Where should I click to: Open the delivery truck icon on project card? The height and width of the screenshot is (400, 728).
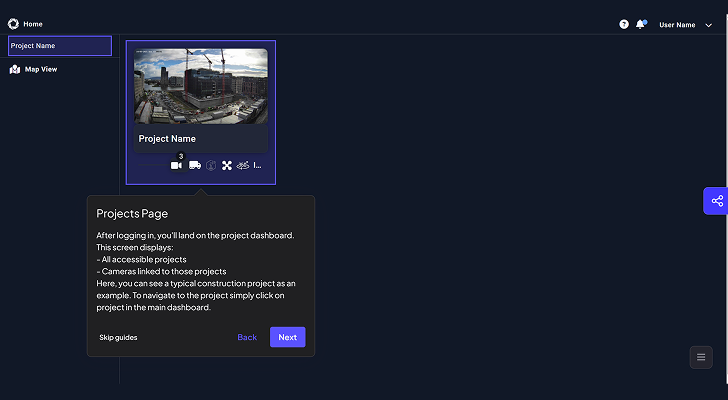pyautogui.click(x=195, y=165)
